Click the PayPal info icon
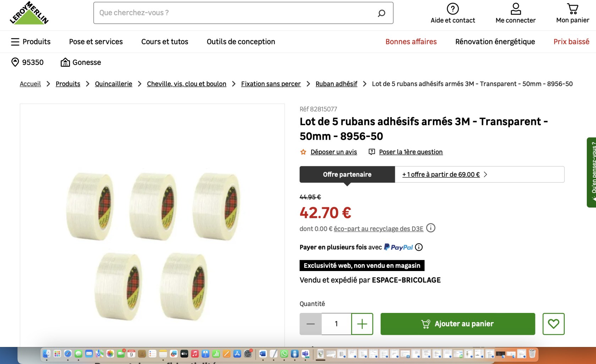 (419, 247)
